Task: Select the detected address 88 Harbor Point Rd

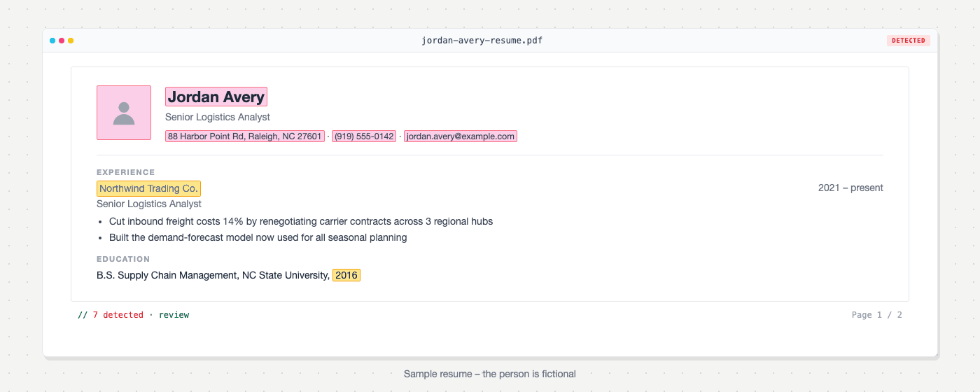Action: pyautogui.click(x=245, y=136)
